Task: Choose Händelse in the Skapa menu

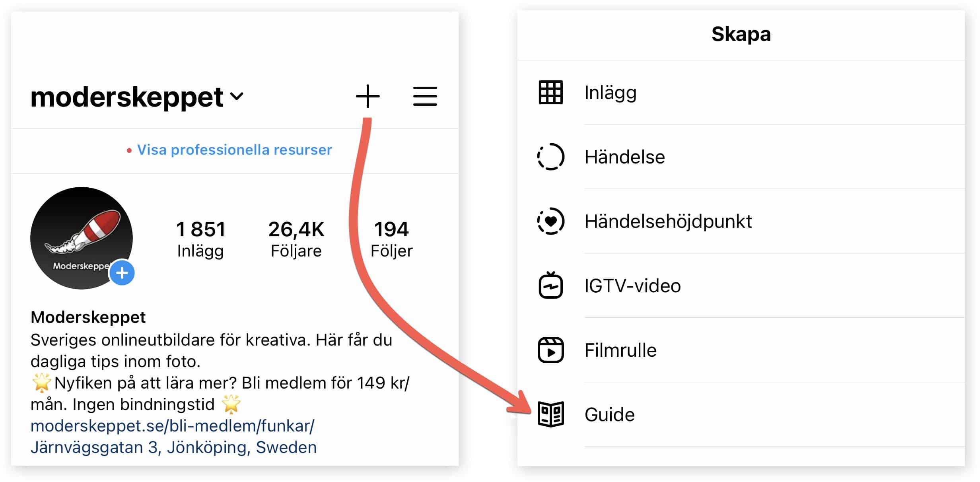Action: [741, 157]
